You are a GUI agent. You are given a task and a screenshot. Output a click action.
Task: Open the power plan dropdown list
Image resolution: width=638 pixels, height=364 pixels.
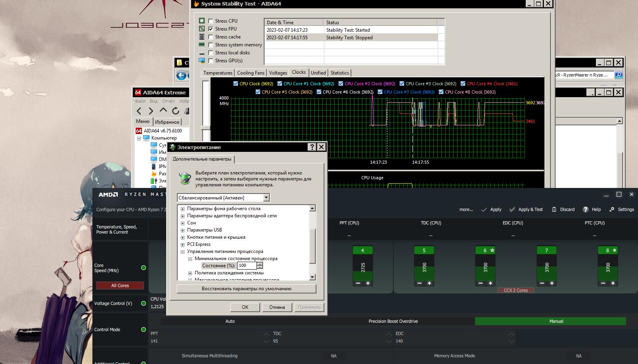266,197
